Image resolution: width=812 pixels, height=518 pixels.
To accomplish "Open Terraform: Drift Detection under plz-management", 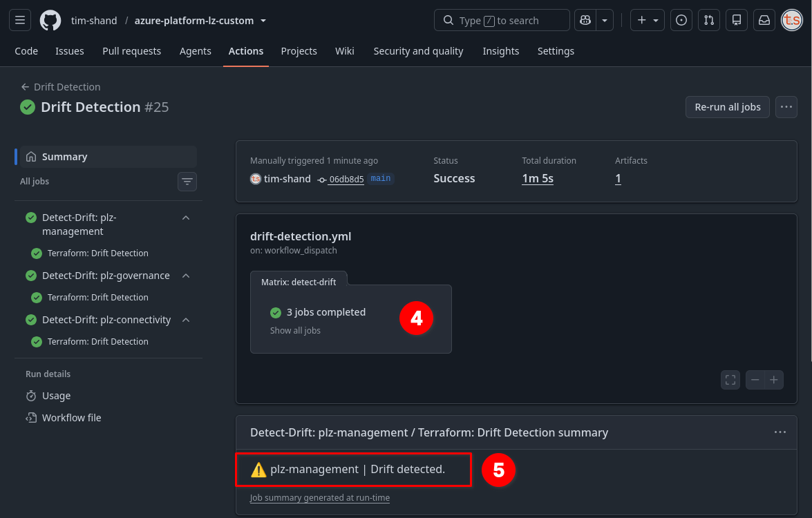I will pos(98,253).
